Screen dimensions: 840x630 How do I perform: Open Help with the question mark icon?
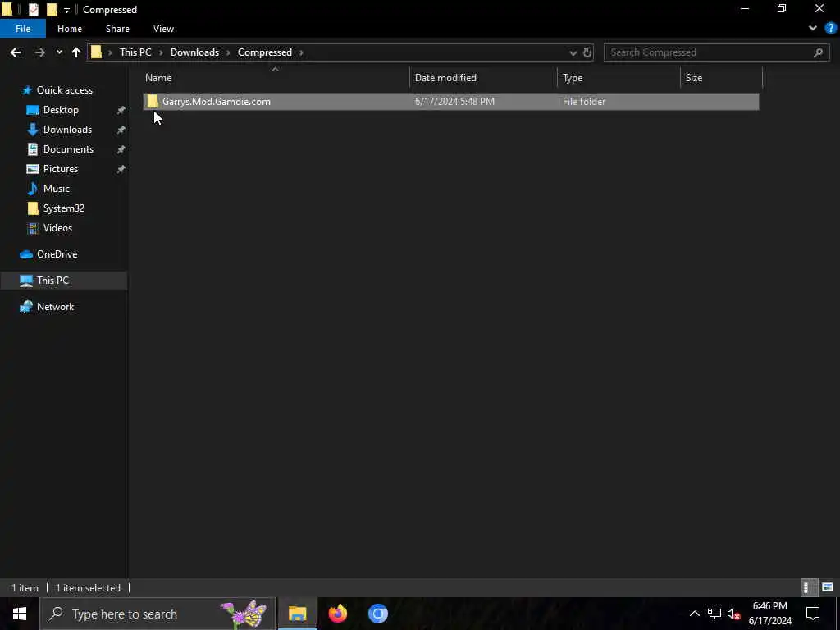pyautogui.click(x=830, y=29)
